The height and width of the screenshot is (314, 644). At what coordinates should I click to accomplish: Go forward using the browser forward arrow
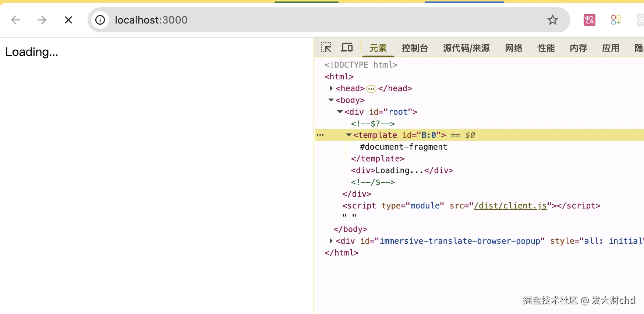42,20
